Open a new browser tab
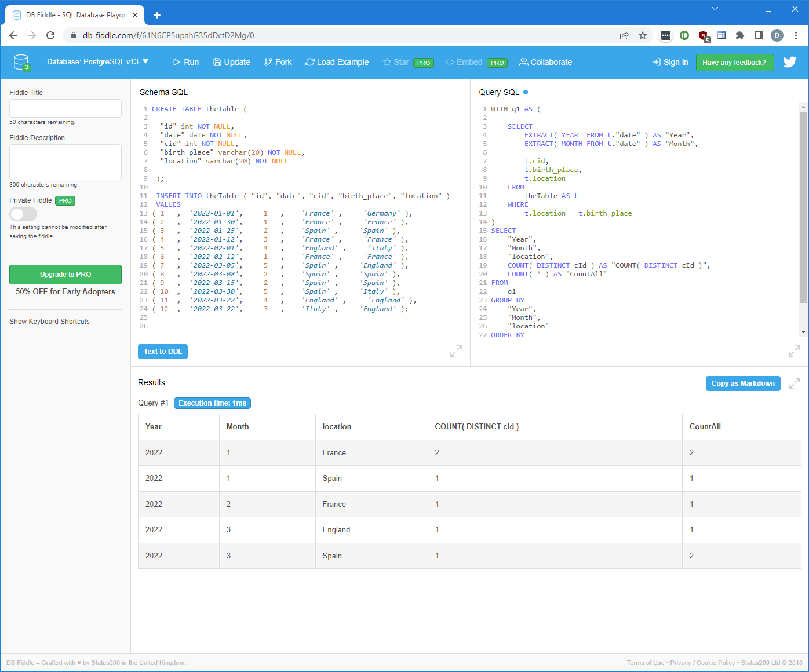Viewport: 809px width, 672px height. (x=157, y=15)
